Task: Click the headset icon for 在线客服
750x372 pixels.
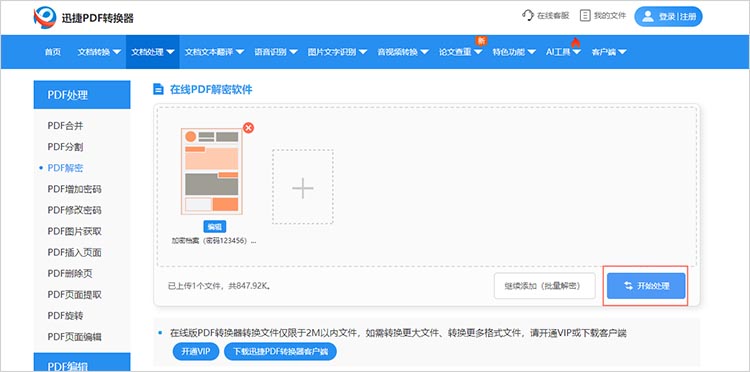Action: pyautogui.click(x=528, y=15)
